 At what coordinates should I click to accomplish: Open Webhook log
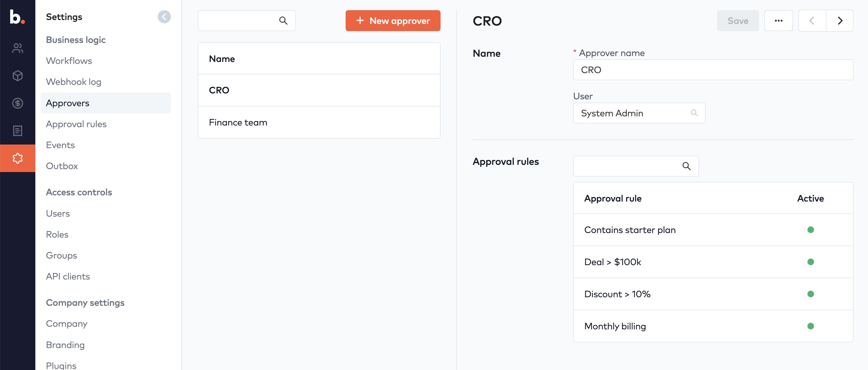click(x=73, y=82)
